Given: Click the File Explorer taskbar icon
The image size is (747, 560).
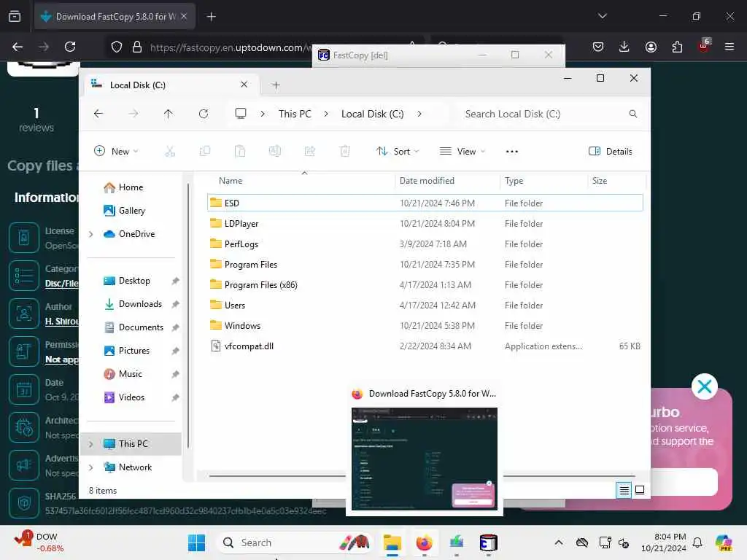Looking at the screenshot, I should coord(392,542).
